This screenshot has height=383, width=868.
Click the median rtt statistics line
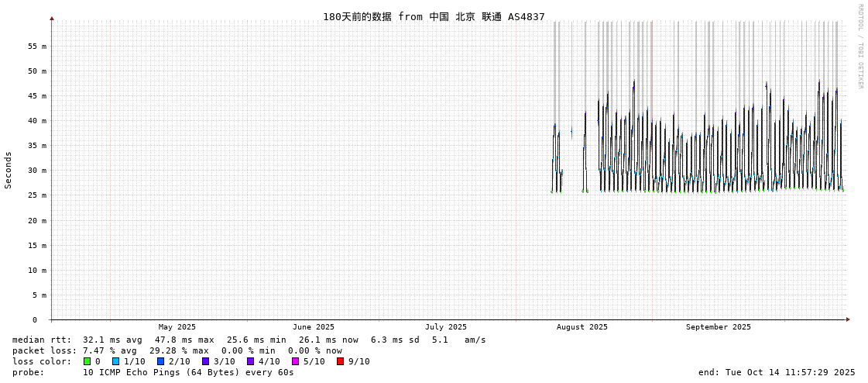[x=249, y=340]
